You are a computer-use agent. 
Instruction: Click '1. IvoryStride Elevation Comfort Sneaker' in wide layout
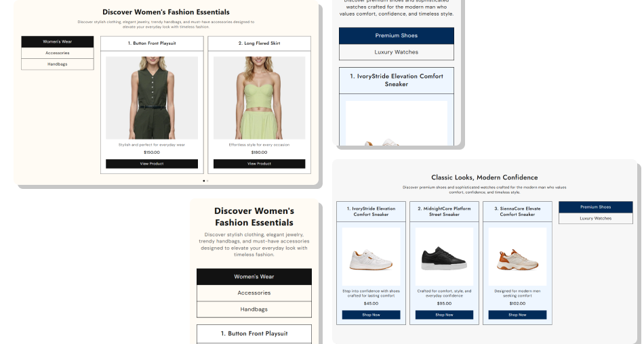click(x=371, y=211)
